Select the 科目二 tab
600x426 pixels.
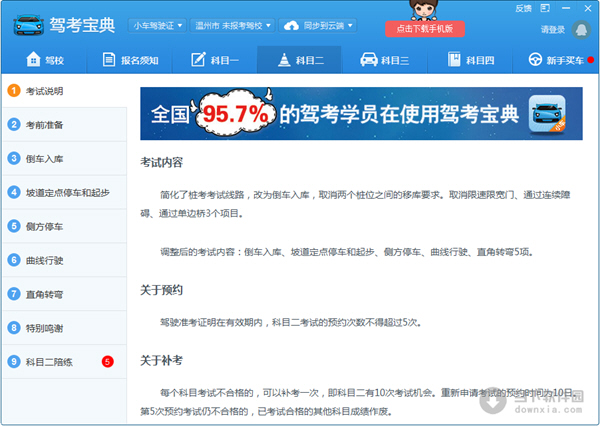(x=299, y=60)
